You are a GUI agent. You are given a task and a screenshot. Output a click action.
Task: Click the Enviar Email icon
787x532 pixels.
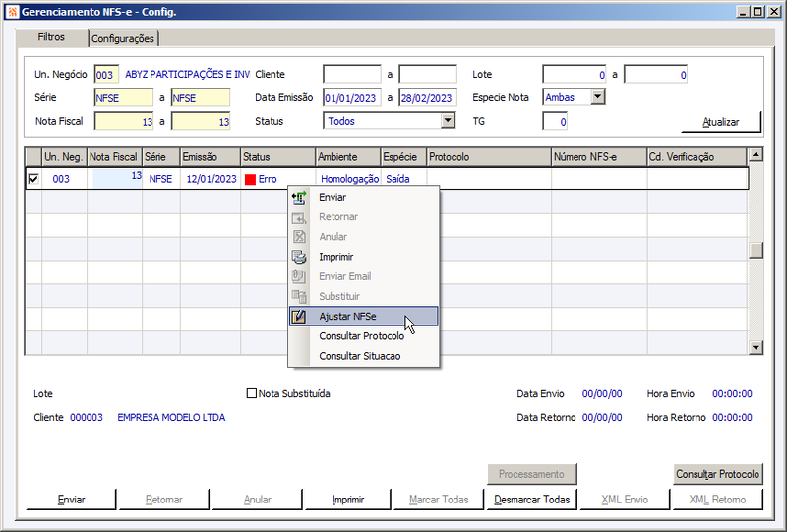(299, 276)
